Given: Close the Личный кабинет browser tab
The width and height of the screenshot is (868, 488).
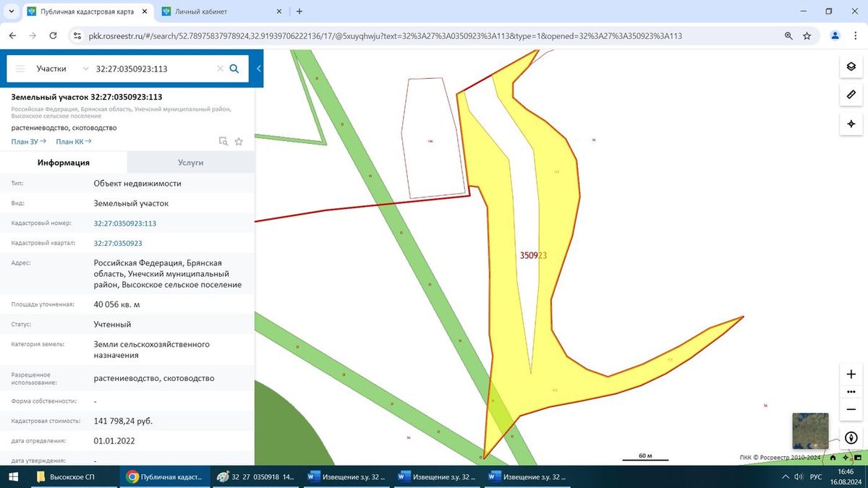Looking at the screenshot, I should (280, 12).
